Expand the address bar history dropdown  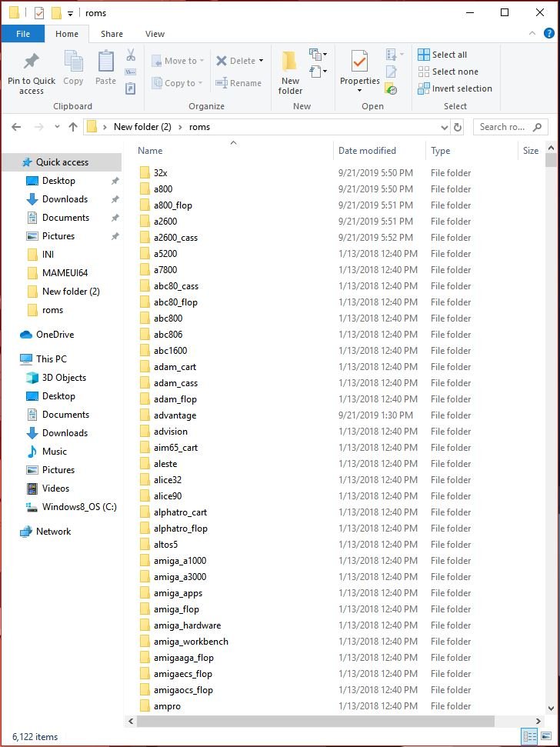tap(445, 127)
